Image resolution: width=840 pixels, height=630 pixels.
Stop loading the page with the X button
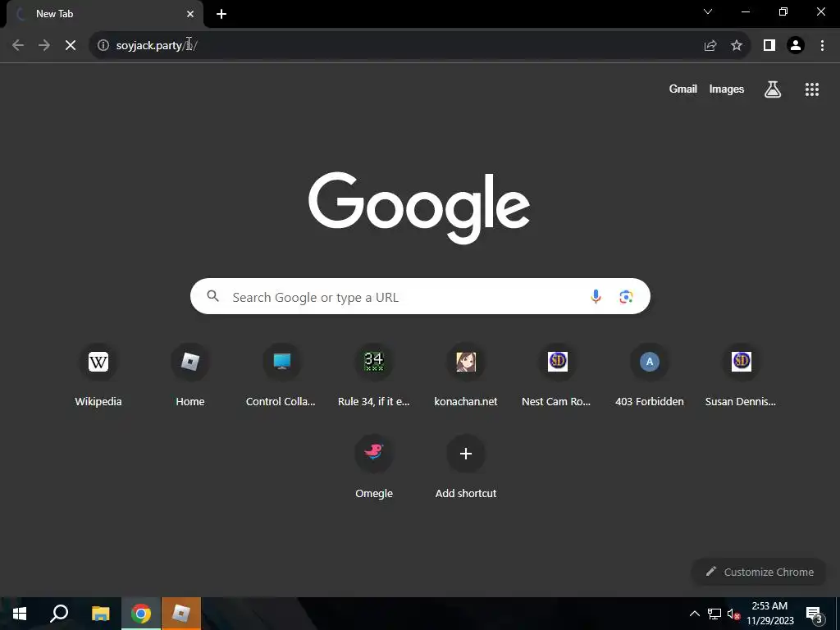[71, 46]
